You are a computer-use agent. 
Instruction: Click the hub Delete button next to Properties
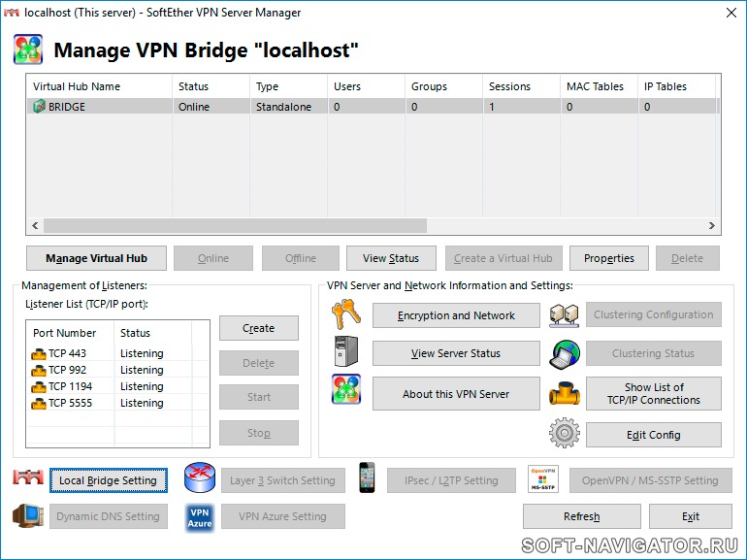pyautogui.click(x=688, y=258)
